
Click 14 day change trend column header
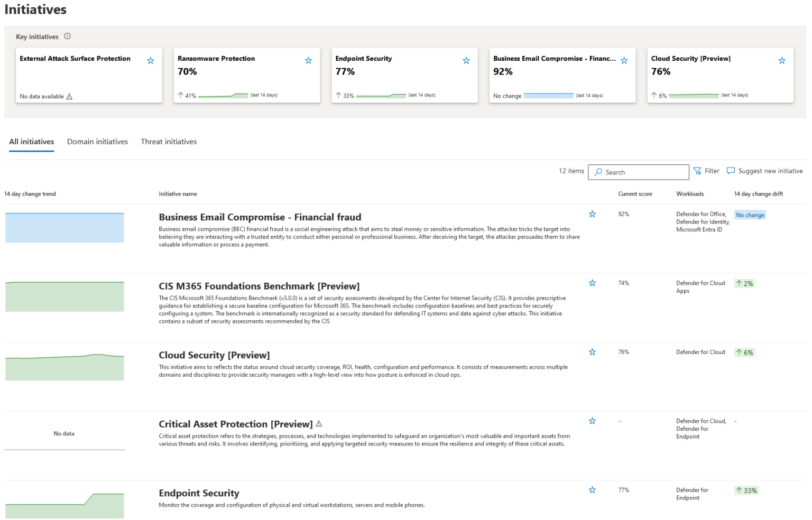[x=30, y=194]
